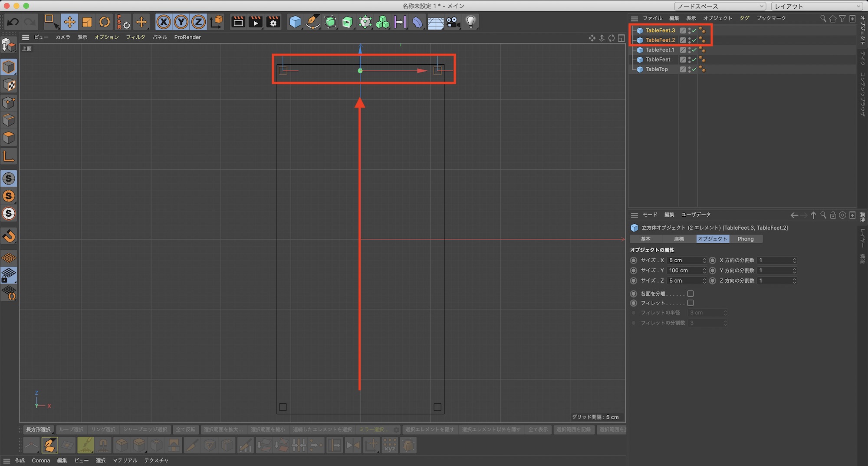The width and height of the screenshot is (868, 466).
Task: Add a light with bulb icon
Action: (471, 22)
